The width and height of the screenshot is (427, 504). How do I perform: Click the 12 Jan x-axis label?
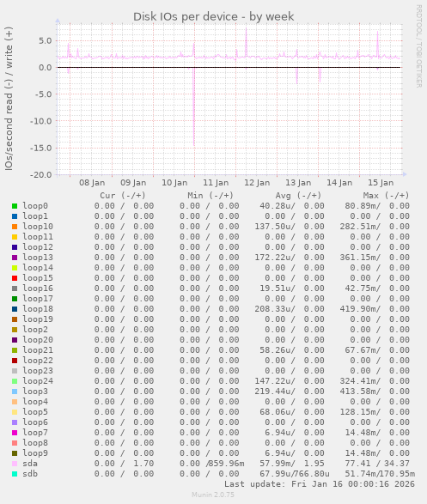click(x=257, y=183)
